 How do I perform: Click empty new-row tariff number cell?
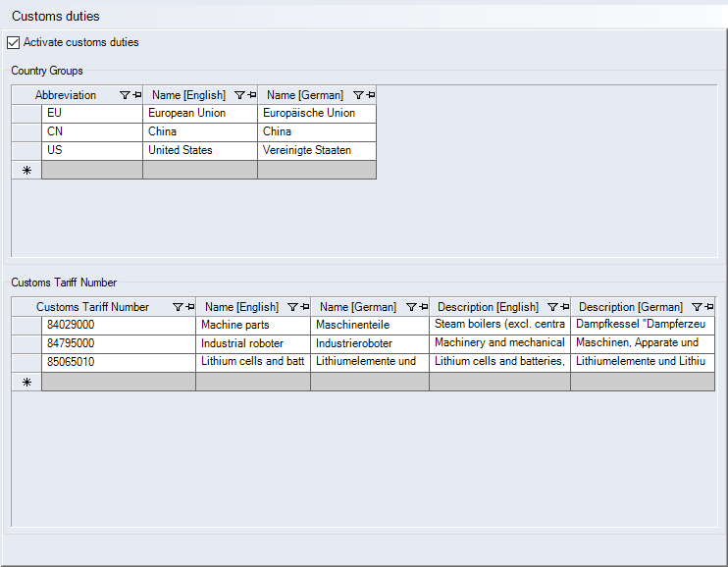(118, 383)
